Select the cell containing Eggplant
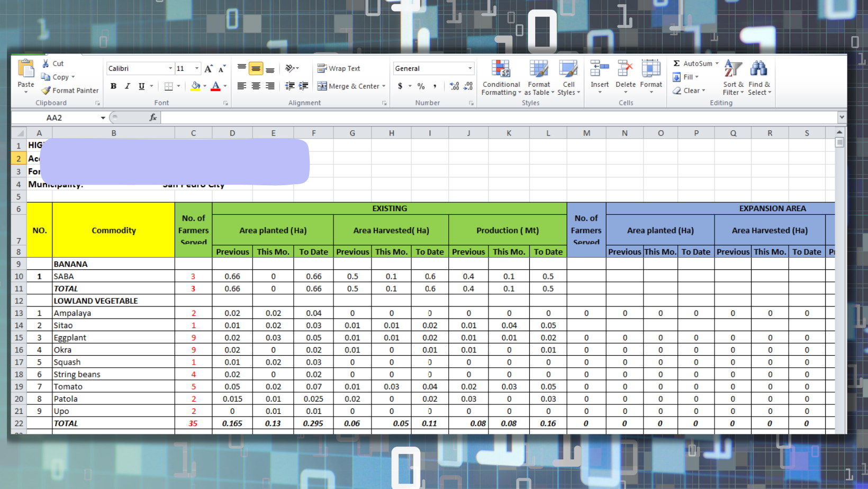This screenshot has width=868, height=489. [x=114, y=338]
